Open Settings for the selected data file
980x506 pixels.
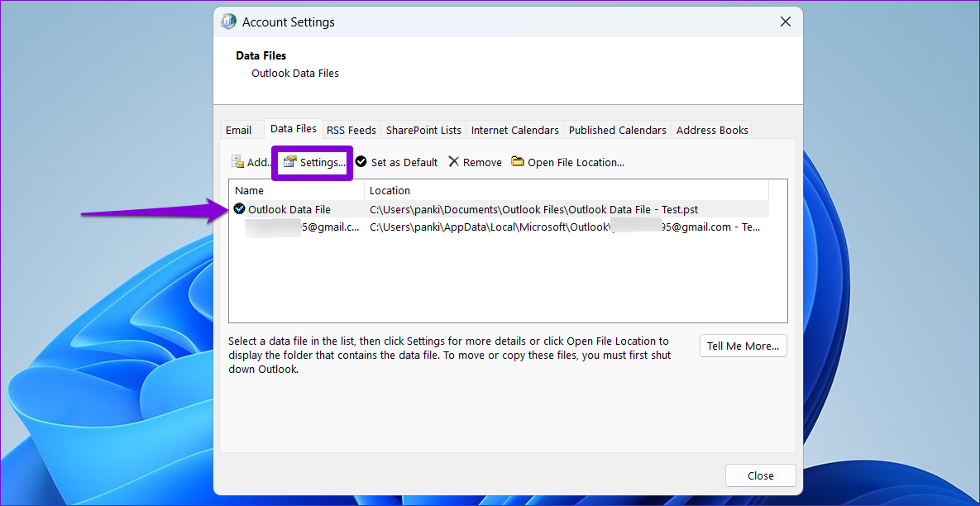(x=313, y=162)
